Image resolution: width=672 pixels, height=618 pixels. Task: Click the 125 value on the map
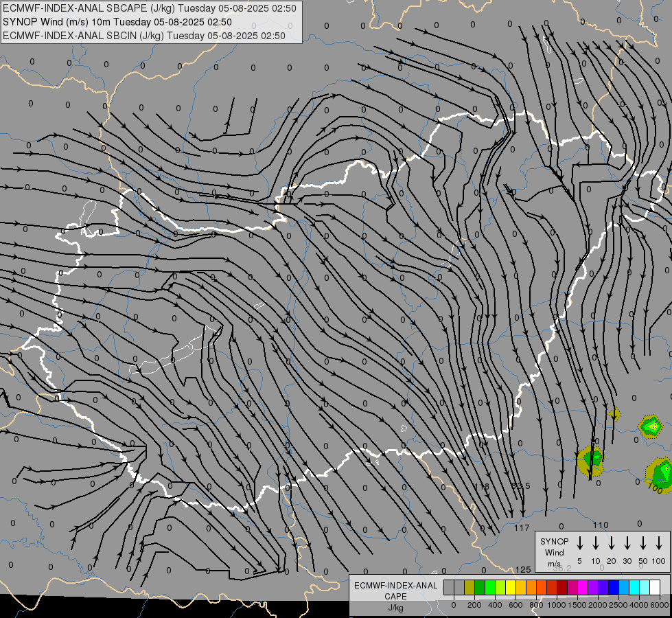tap(523, 569)
